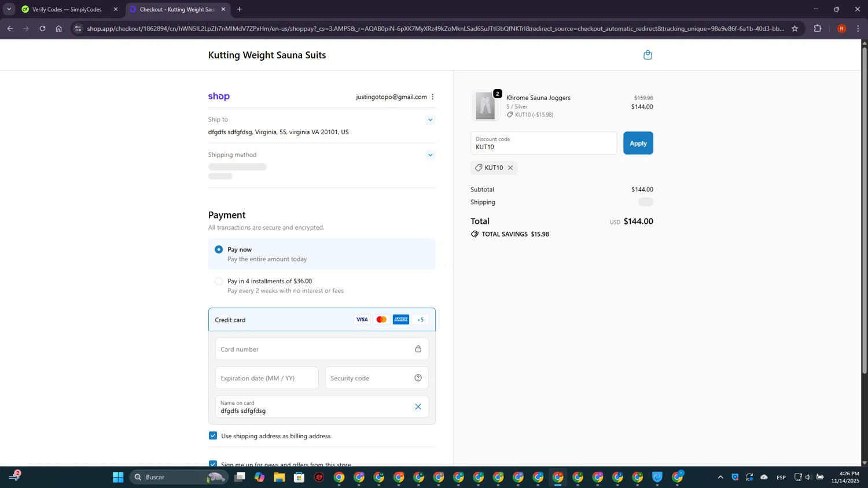Select the Credit card payment method header
Screen dimensions: 868x488
[x=322, y=320]
